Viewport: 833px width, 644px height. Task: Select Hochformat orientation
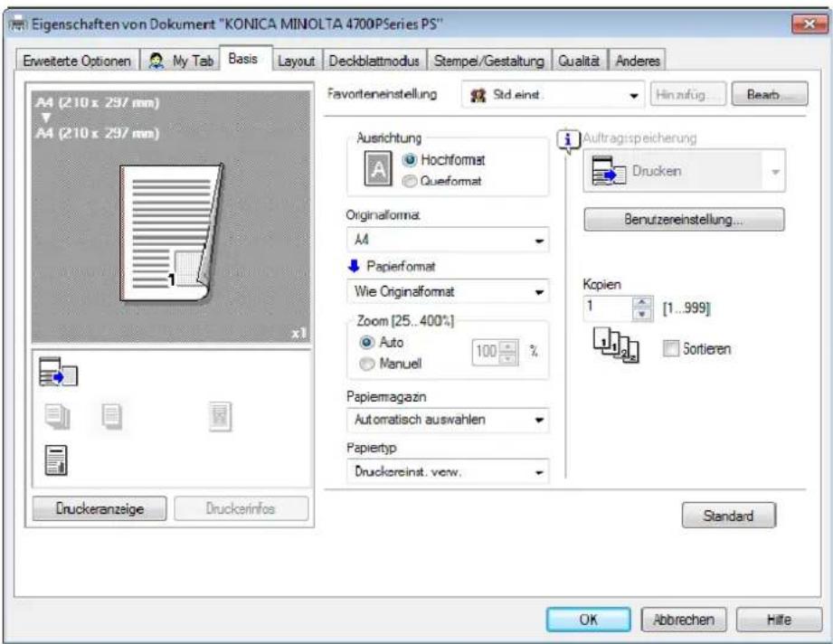[x=444, y=159]
